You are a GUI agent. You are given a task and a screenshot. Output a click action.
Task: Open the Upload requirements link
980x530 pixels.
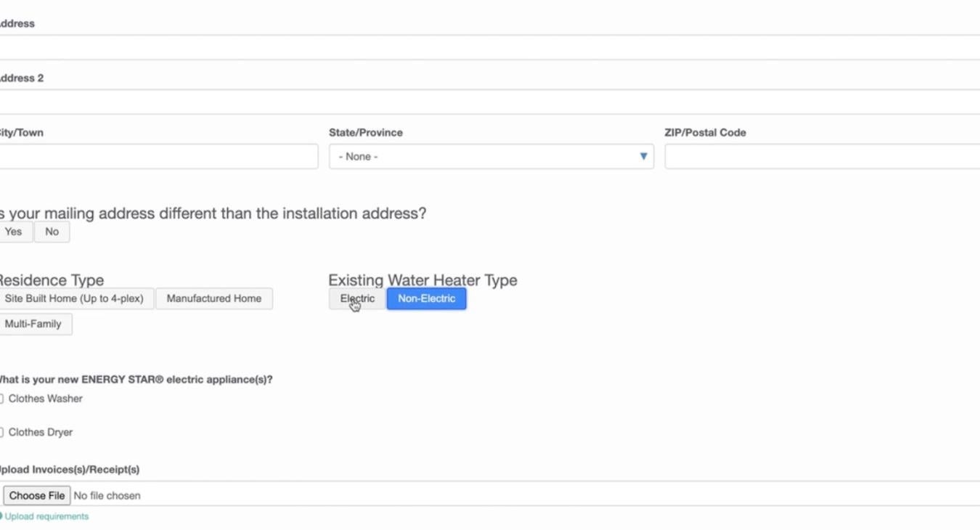(x=46, y=516)
